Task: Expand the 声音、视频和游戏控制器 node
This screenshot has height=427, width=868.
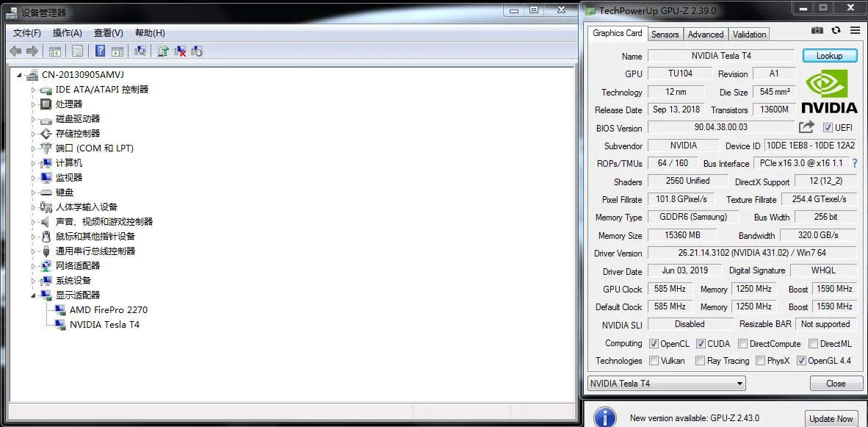Action: (x=33, y=221)
